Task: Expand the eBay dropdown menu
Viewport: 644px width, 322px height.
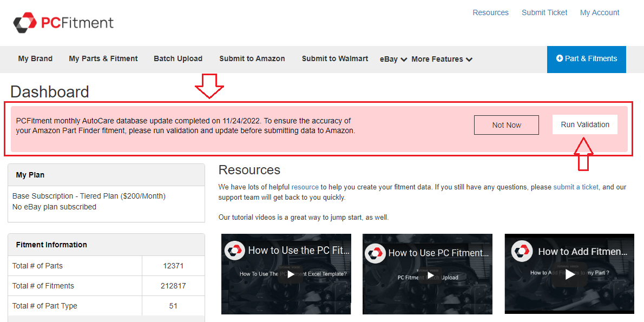Action: pyautogui.click(x=393, y=59)
